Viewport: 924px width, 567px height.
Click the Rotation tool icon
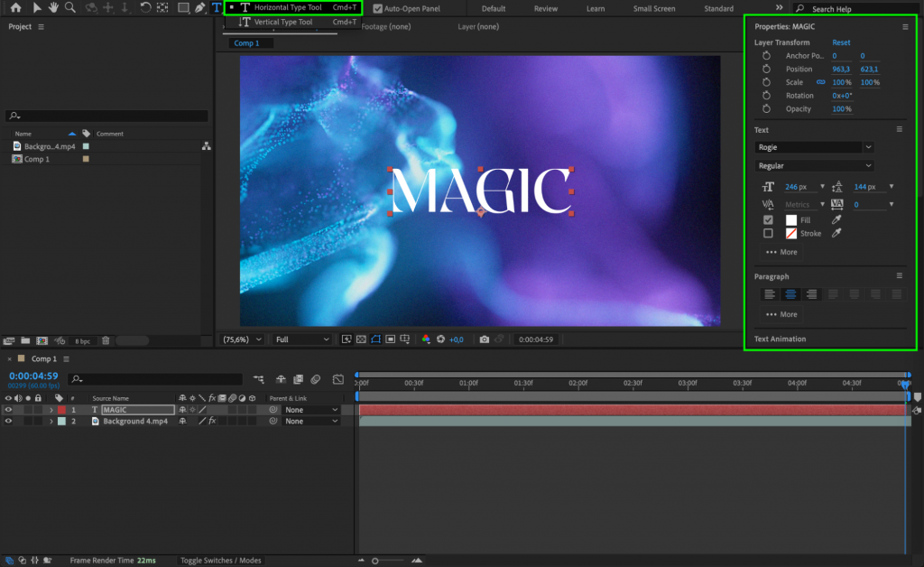coord(144,8)
